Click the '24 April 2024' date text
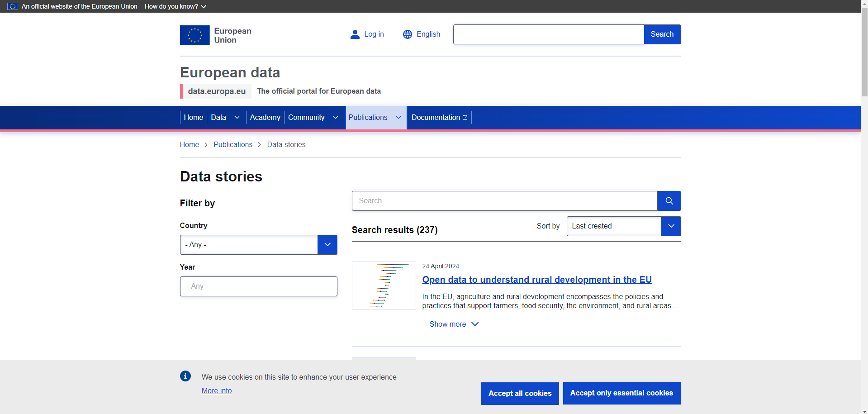This screenshot has width=868, height=414. [x=441, y=266]
